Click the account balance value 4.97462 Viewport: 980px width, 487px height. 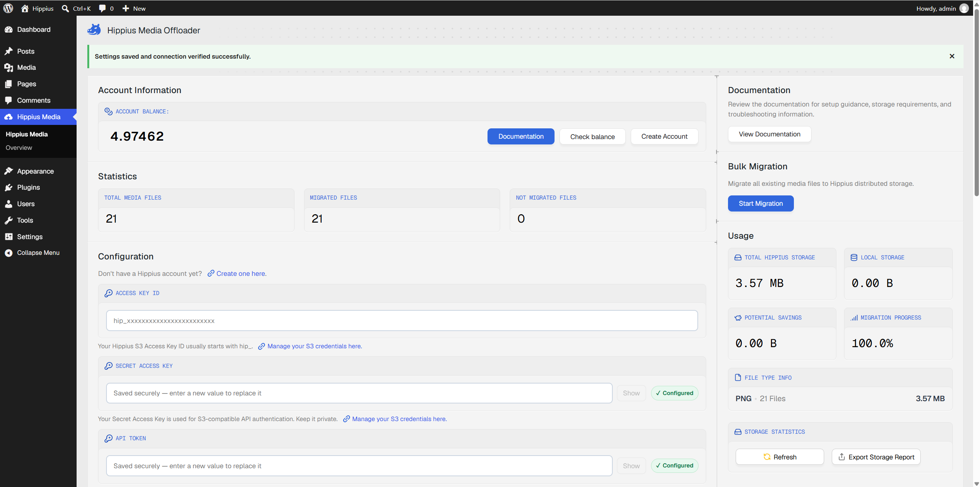tap(137, 136)
